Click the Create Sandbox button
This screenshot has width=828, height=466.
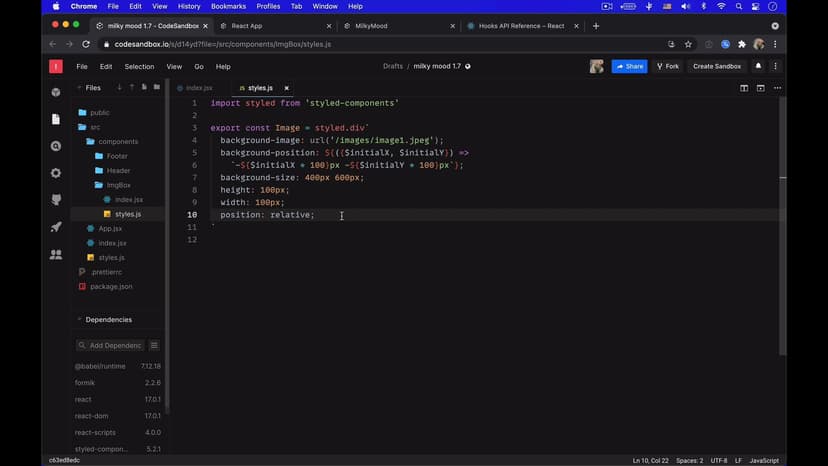[716, 66]
